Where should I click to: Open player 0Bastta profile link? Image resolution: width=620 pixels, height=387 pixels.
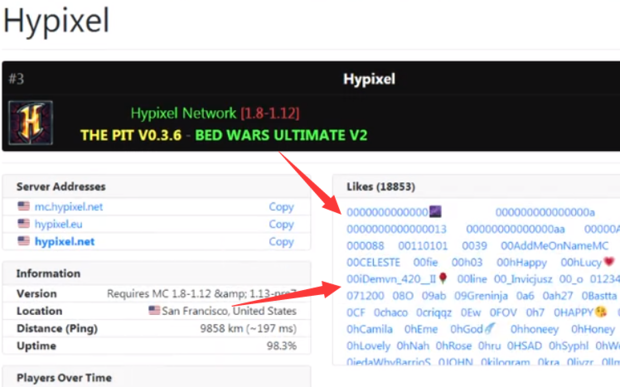[599, 296]
